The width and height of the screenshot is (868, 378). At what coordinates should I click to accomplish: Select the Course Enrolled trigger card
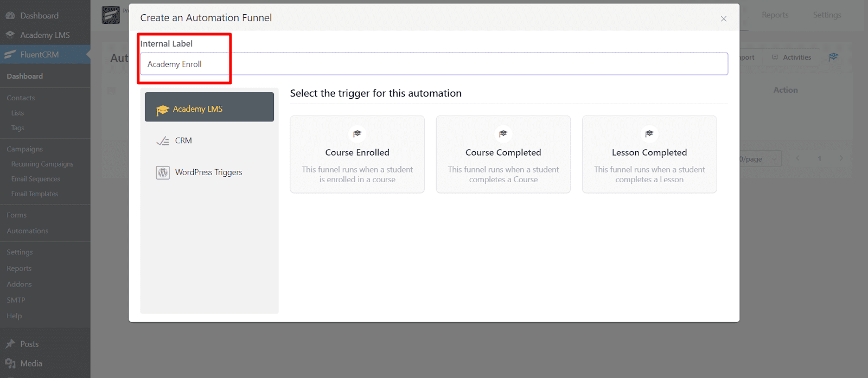point(357,155)
